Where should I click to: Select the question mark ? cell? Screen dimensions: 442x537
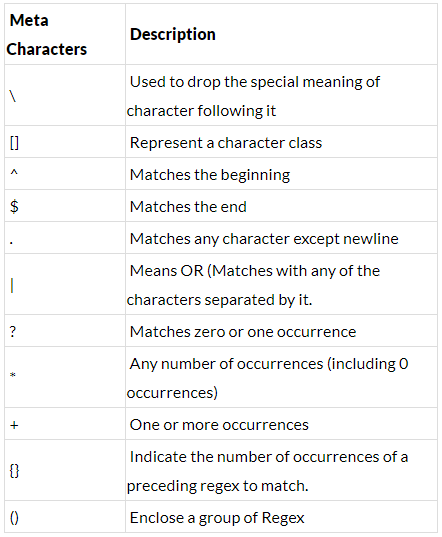[x=65, y=331]
